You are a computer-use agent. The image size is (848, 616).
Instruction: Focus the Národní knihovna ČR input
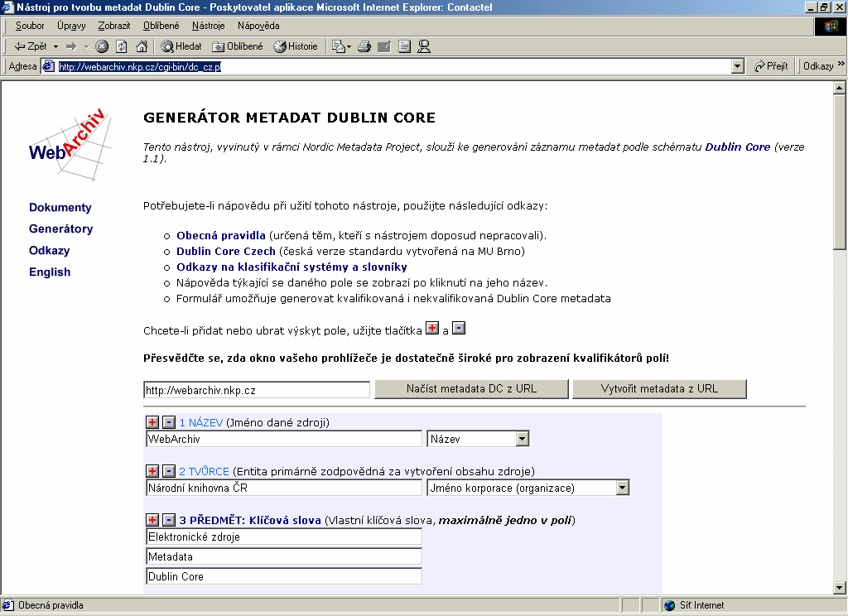tap(284, 488)
